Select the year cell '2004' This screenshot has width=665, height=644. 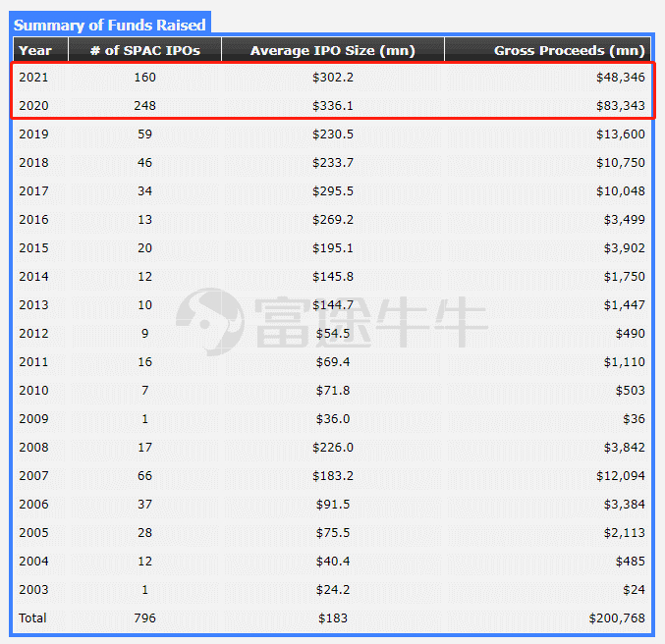(33, 561)
